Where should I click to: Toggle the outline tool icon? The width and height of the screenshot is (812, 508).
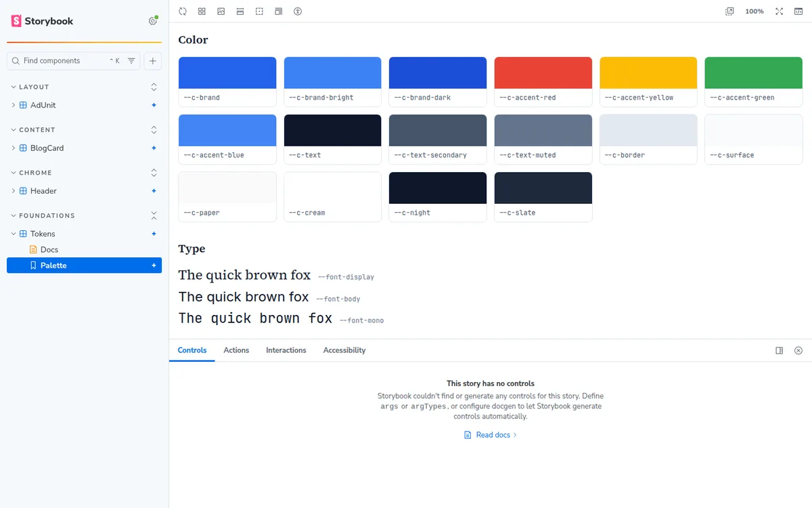(x=259, y=12)
